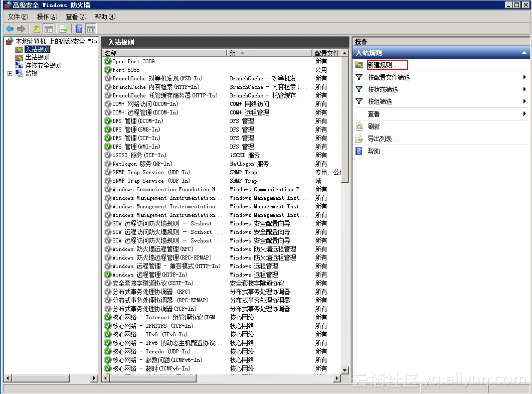Click tree pane horizontal scroll right arrow
The image size is (532, 394).
coord(95,378)
